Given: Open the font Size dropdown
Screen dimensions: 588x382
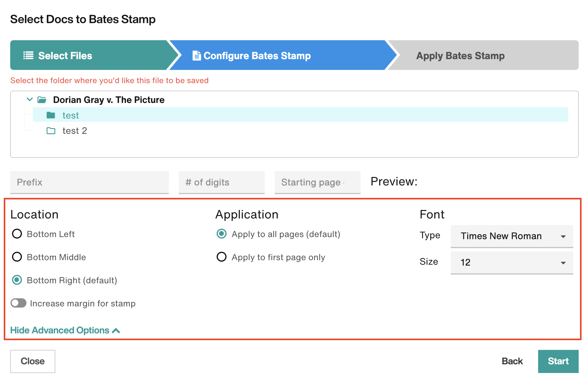Looking at the screenshot, I should 512,263.
